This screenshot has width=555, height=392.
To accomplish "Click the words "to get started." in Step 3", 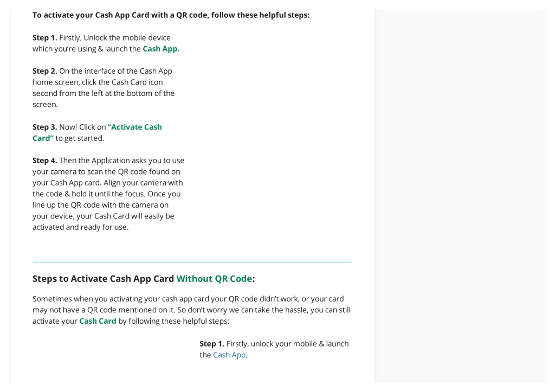I will [x=80, y=138].
